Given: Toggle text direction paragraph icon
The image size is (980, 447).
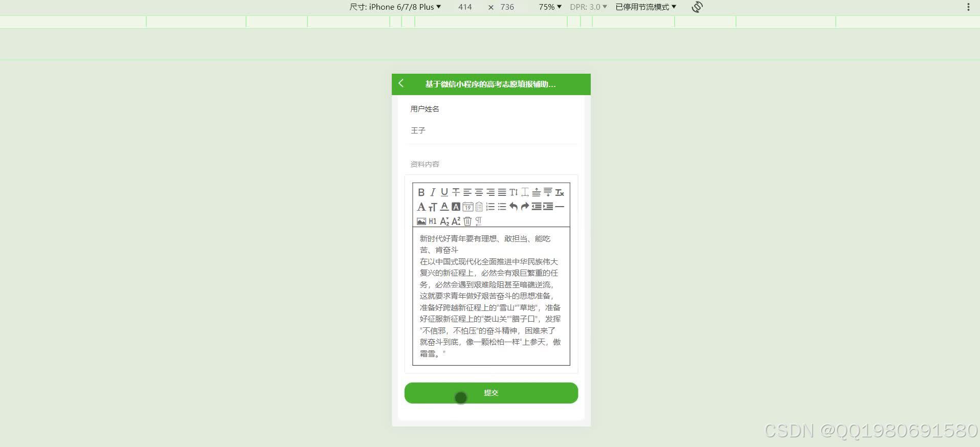Looking at the screenshot, I should [x=479, y=221].
